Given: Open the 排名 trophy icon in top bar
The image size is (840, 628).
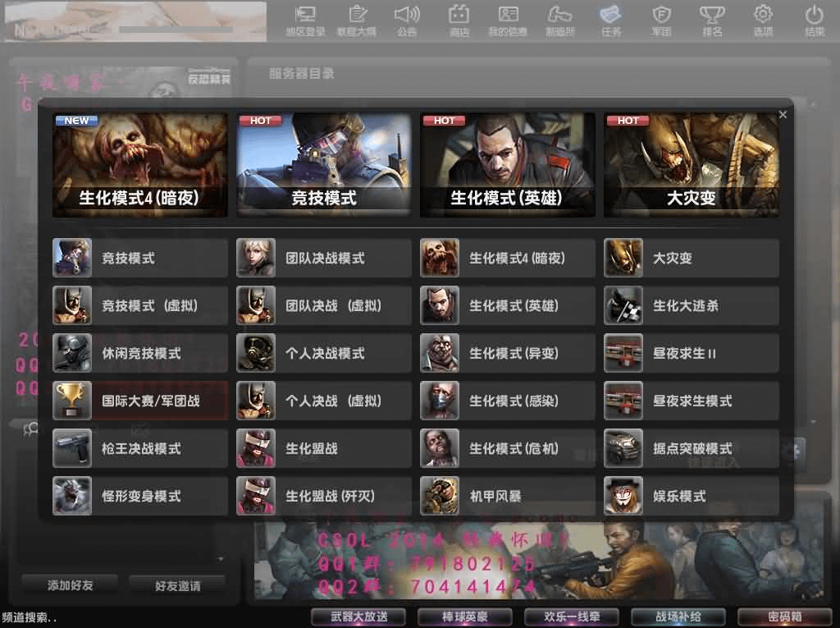Looking at the screenshot, I should coord(712,21).
